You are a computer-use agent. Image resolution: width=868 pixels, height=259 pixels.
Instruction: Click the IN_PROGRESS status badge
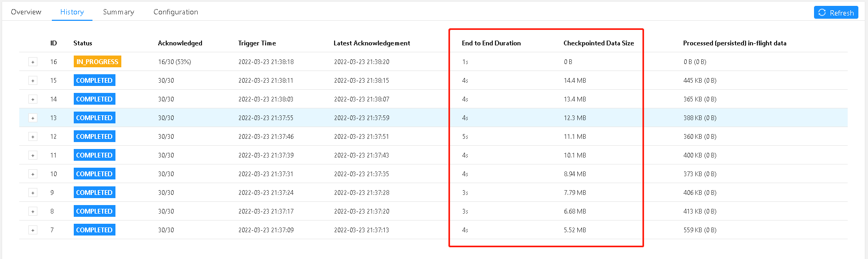click(x=97, y=61)
